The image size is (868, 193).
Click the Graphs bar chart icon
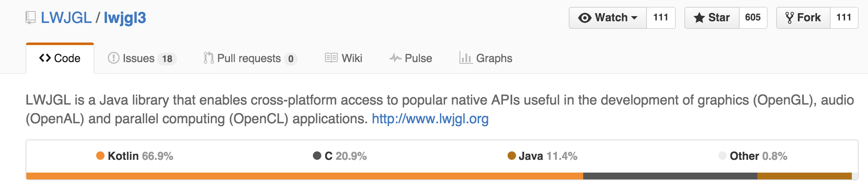click(x=465, y=58)
